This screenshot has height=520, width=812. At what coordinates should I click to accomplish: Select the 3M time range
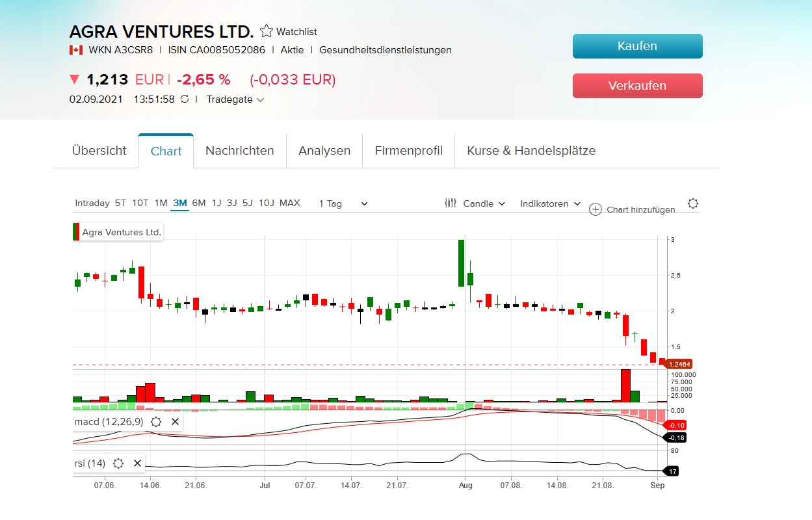pos(179,203)
